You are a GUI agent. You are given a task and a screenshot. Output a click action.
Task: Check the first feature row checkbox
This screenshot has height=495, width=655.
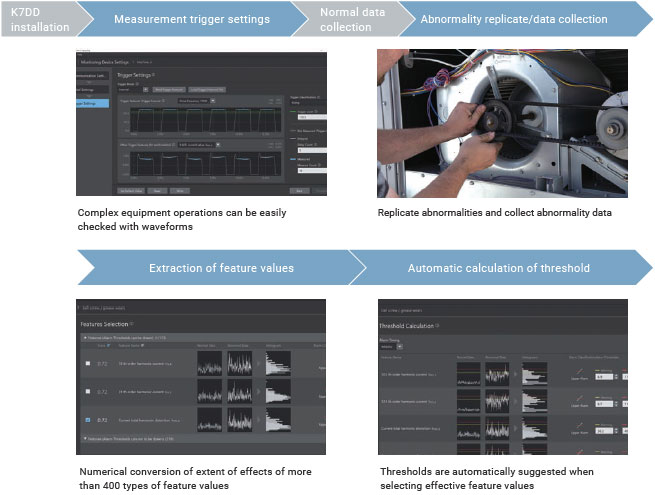pyautogui.click(x=88, y=362)
